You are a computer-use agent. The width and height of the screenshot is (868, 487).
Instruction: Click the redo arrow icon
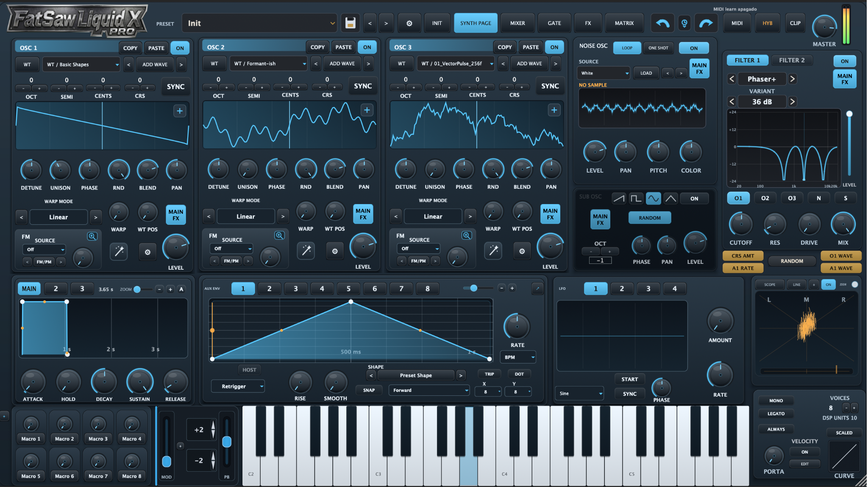[706, 23]
